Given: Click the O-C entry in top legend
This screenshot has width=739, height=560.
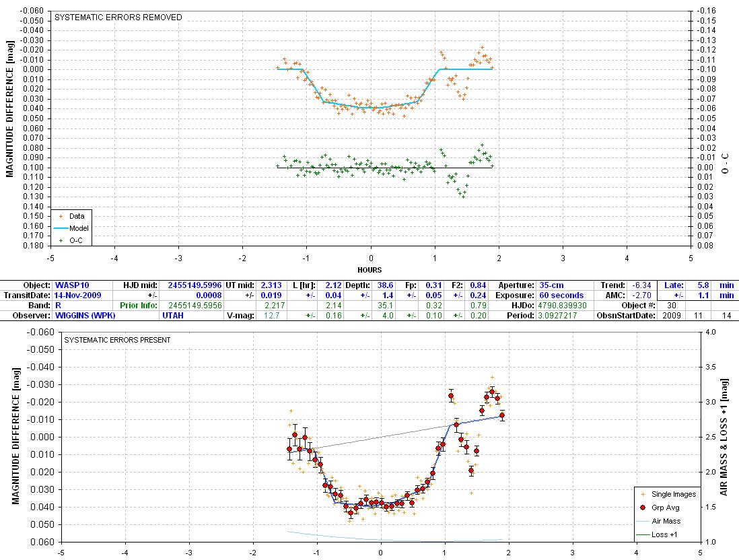Looking at the screenshot, I should [70, 240].
